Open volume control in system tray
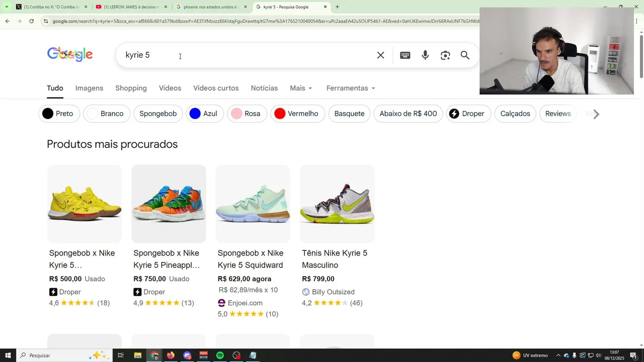Image resolution: width=644 pixels, height=362 pixels. 598,355
